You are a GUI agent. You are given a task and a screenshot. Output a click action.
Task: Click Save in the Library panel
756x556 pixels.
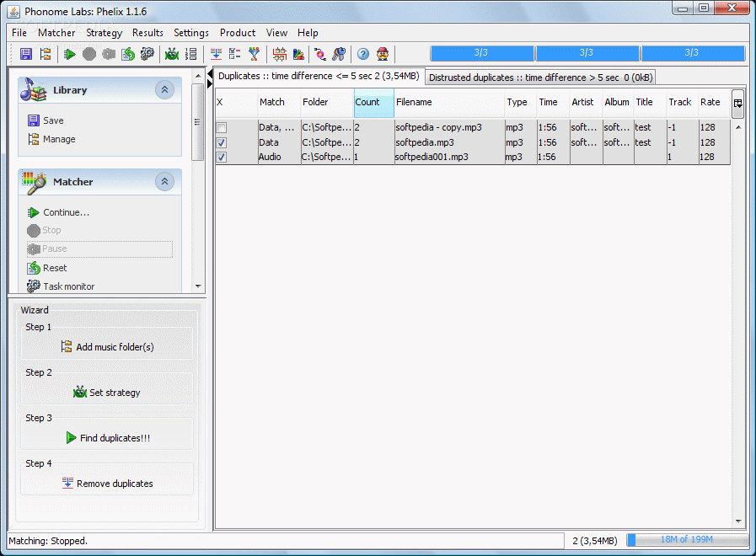point(46,120)
